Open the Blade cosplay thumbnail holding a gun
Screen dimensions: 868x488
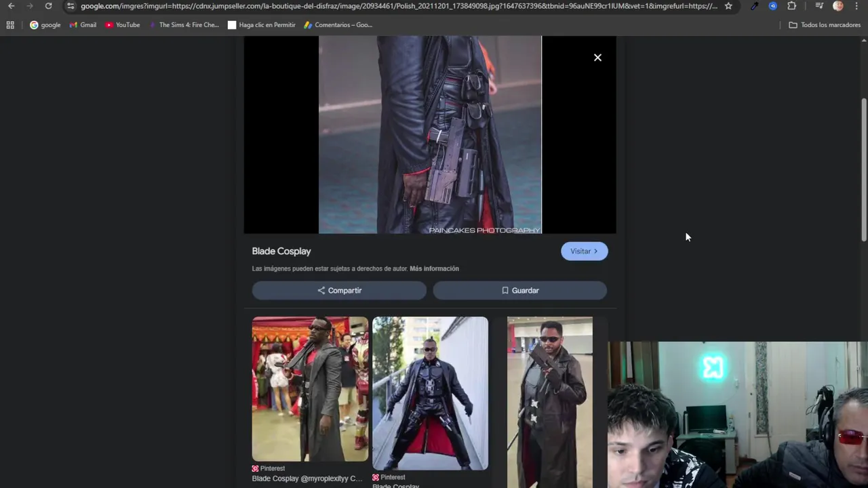coord(549,402)
